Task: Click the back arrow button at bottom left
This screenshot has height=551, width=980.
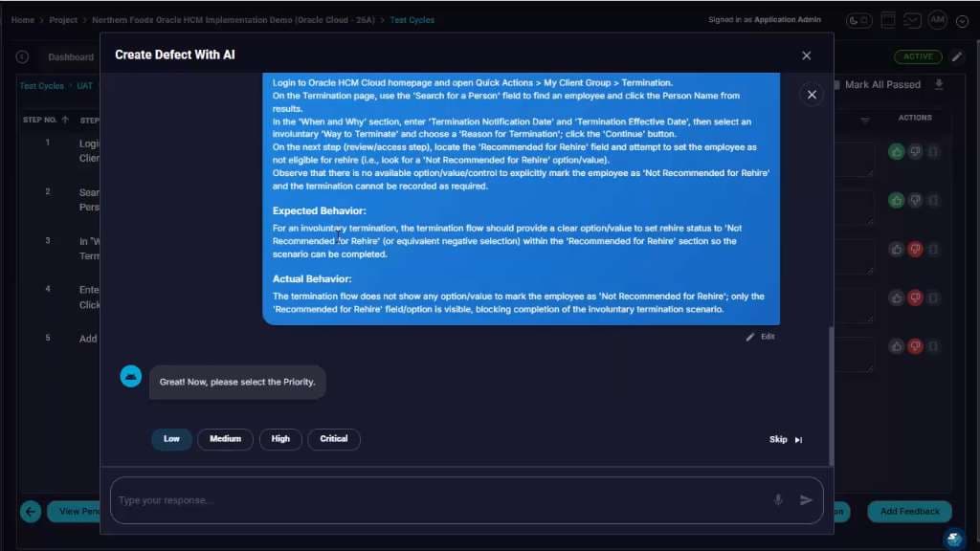Action: pyautogui.click(x=31, y=512)
